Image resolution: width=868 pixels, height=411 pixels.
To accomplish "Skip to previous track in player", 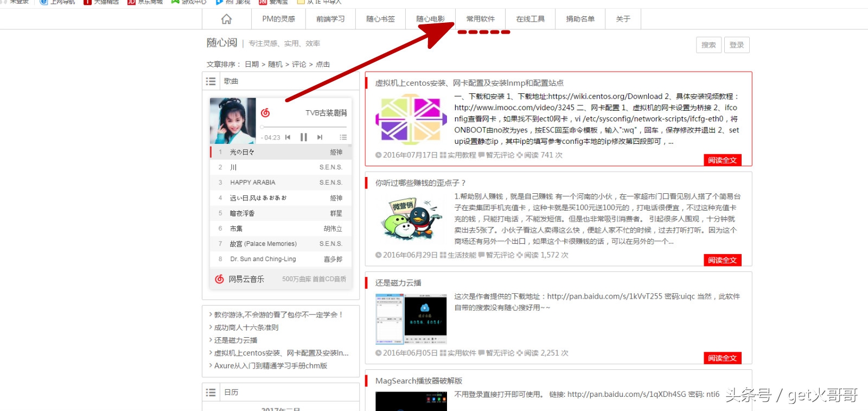I will pyautogui.click(x=288, y=137).
